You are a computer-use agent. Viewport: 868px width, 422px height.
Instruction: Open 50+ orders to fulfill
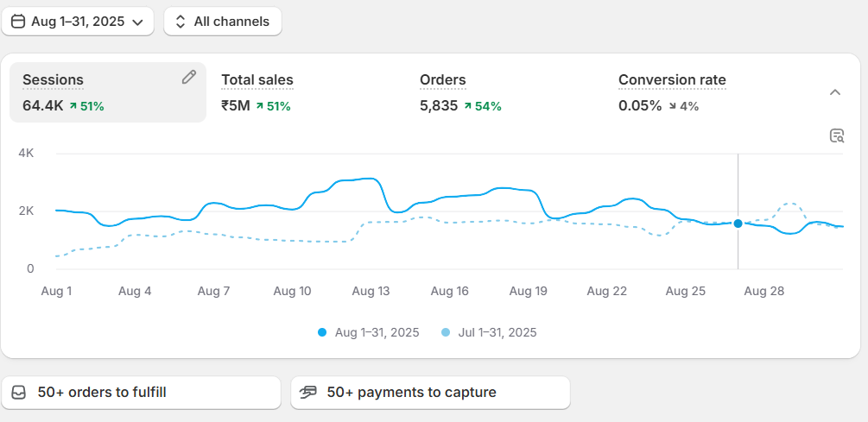pos(141,393)
